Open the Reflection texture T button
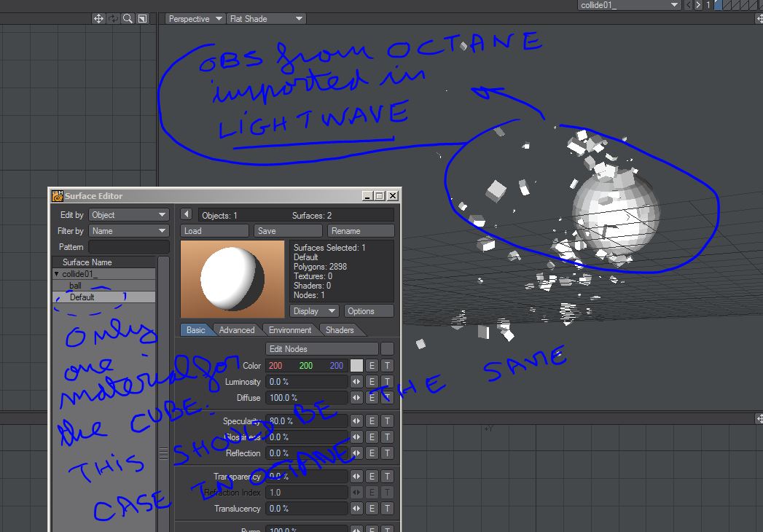The width and height of the screenshot is (763, 532). [388, 453]
